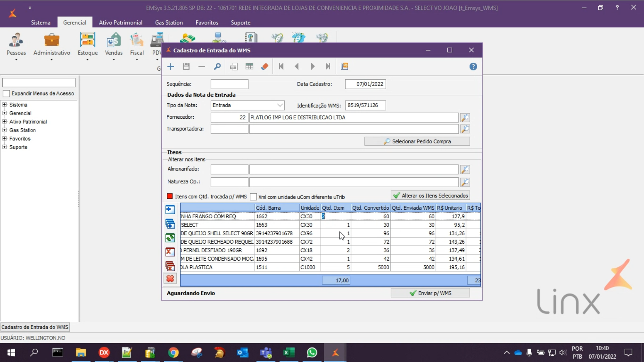This screenshot has width=644, height=362.
Task: Click the Sequência input field
Action: (x=229, y=84)
